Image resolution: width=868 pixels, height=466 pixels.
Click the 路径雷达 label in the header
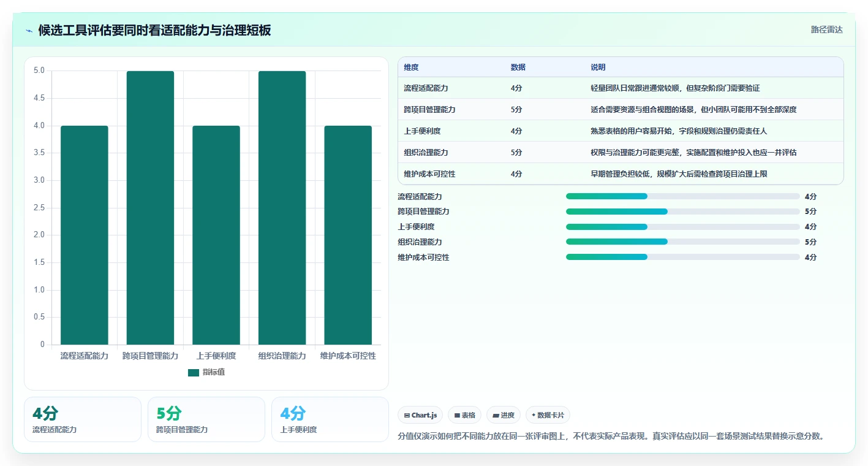(x=827, y=29)
